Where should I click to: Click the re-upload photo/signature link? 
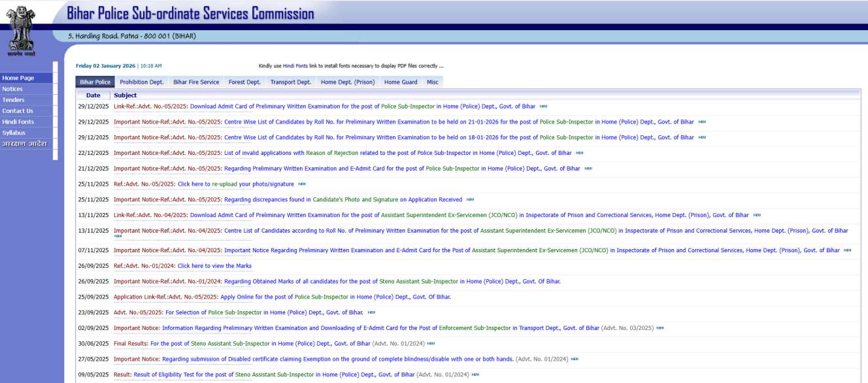point(236,184)
